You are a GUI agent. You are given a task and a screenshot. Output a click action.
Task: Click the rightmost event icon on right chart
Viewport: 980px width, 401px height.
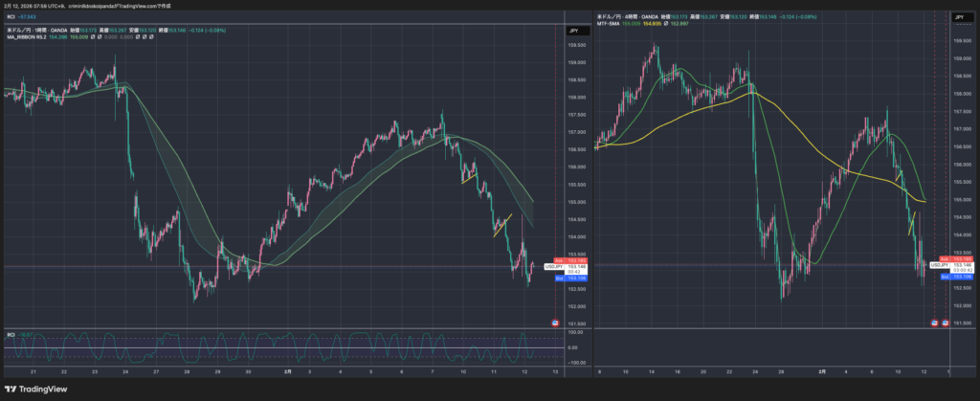944,323
